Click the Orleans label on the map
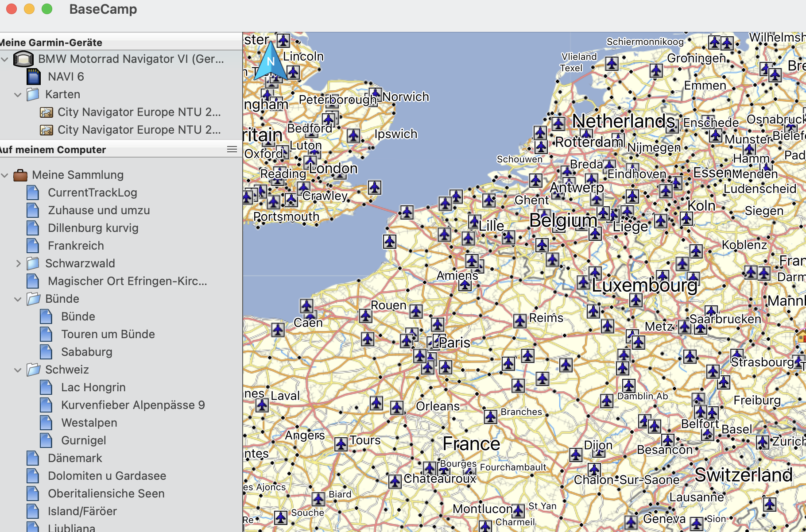Screen dimensions: 806x532 (x=438, y=406)
